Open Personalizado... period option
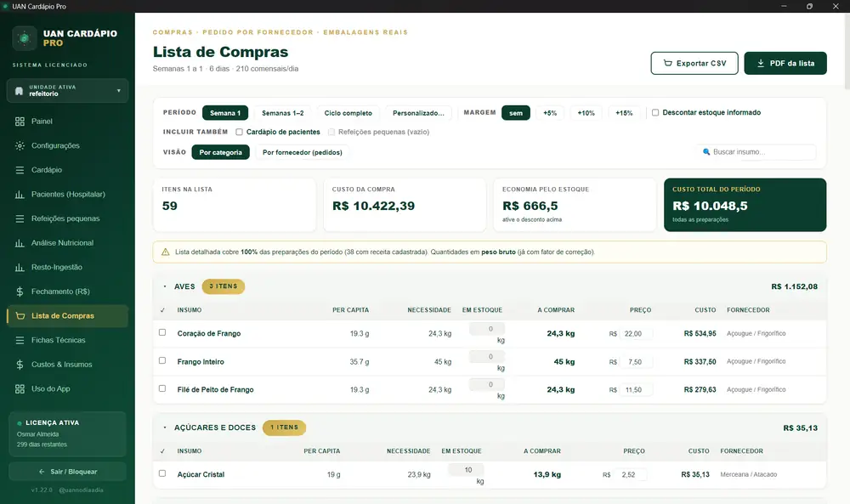Viewport: 850px width, 504px height. 418,113
